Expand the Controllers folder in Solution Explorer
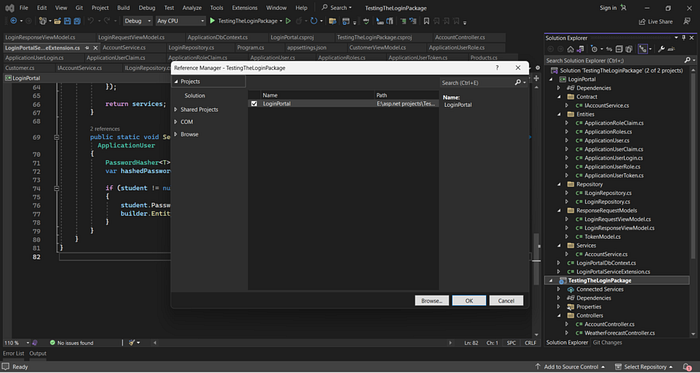 pyautogui.click(x=558, y=315)
